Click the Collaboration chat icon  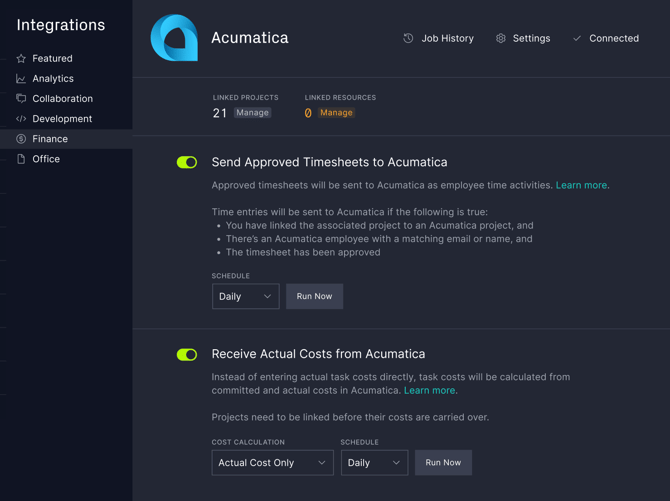tap(21, 99)
